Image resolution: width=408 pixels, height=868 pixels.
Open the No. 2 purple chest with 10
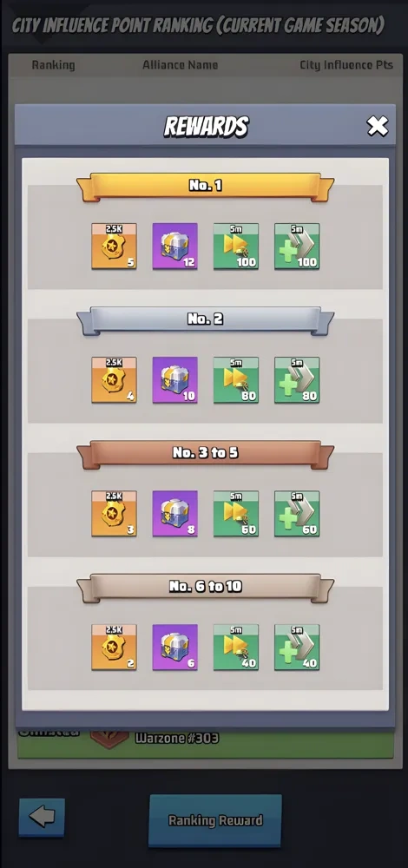click(x=175, y=380)
